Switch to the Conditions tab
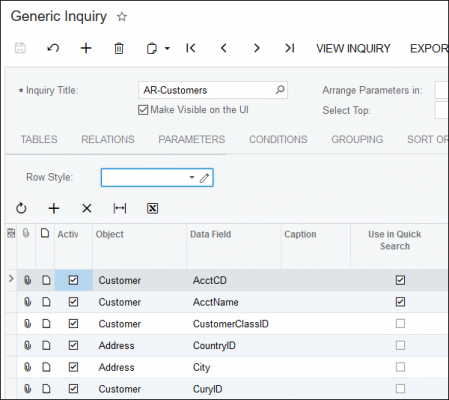Viewport: 449px width, 400px height. point(278,139)
